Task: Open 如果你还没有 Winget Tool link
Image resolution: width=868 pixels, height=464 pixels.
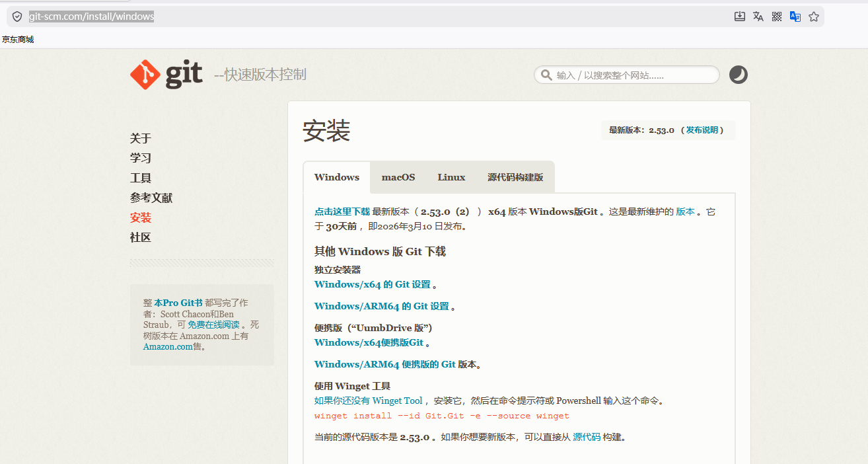Action: [369, 401]
